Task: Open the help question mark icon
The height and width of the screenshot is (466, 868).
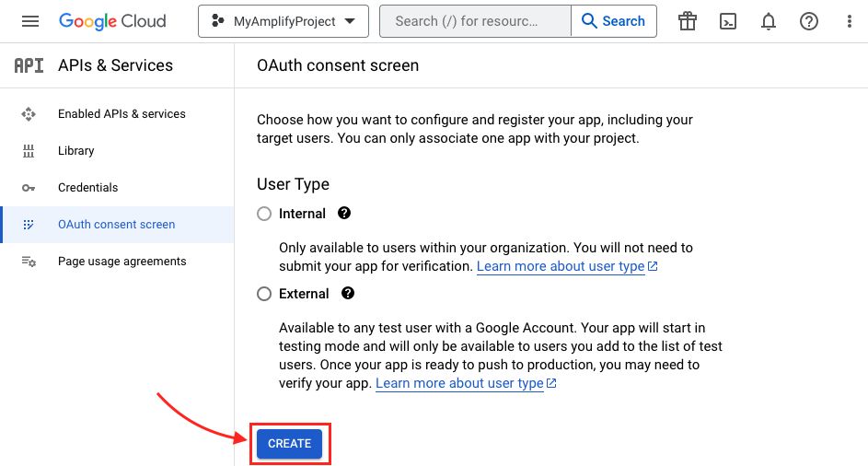Action: pyautogui.click(x=809, y=21)
